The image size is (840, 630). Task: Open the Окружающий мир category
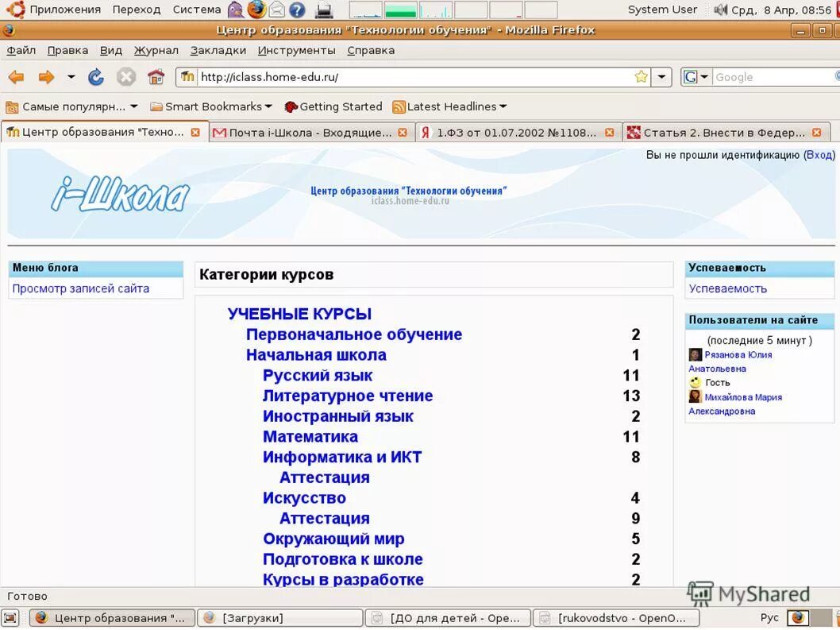[333, 539]
